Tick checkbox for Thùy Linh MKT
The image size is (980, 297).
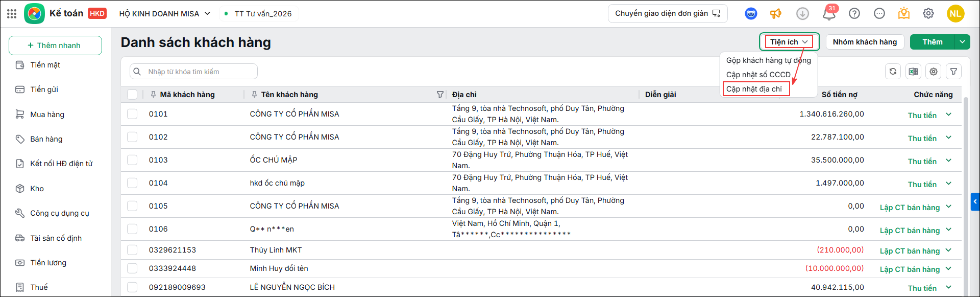[x=132, y=250]
